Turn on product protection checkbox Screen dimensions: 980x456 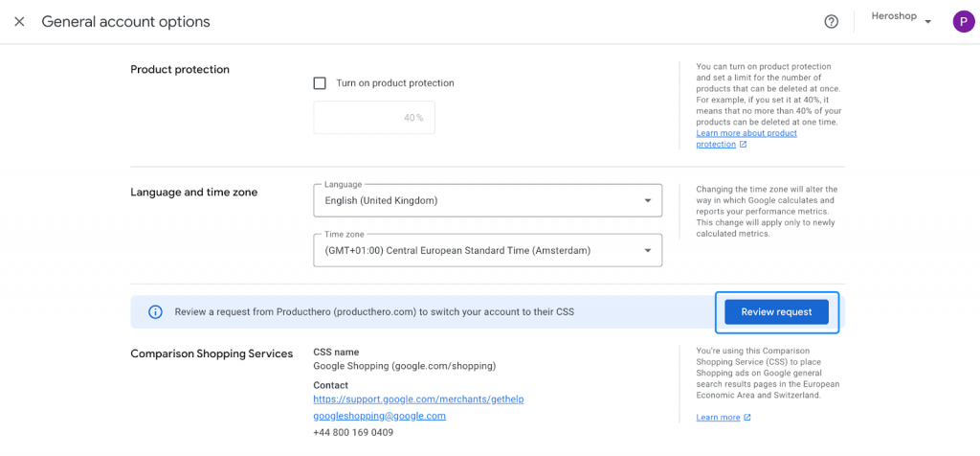click(320, 83)
